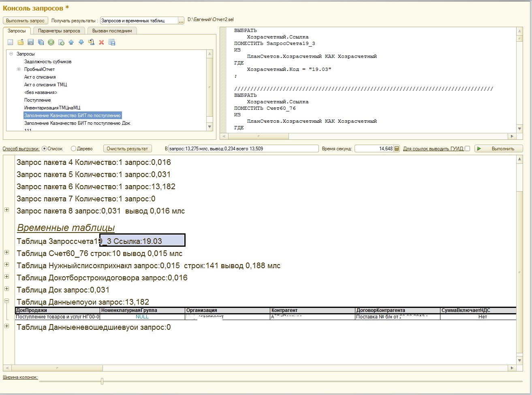The height and width of the screenshot is (395, 532).
Task: Expand Таблица Док result row
Action: [7, 288]
